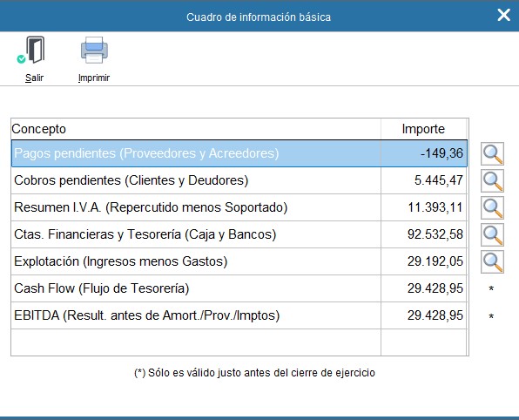
Task: Close the Cuadro de información básica window
Action: pos(503,15)
